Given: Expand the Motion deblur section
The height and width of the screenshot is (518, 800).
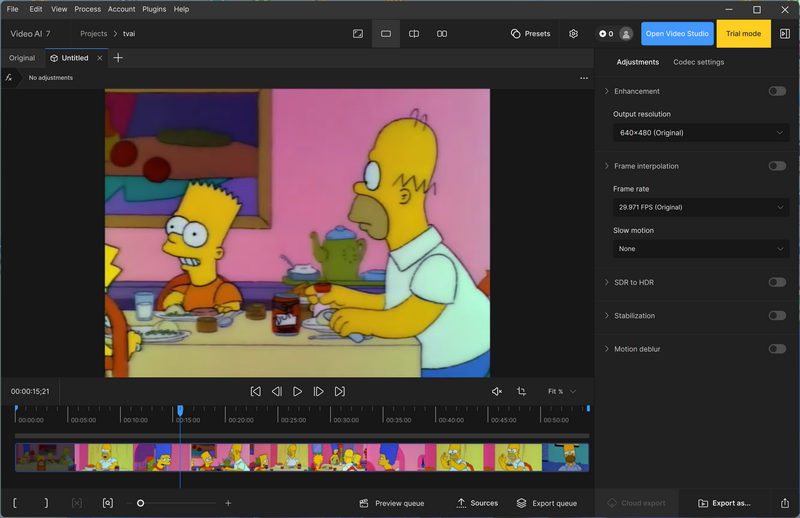Looking at the screenshot, I should coord(606,349).
